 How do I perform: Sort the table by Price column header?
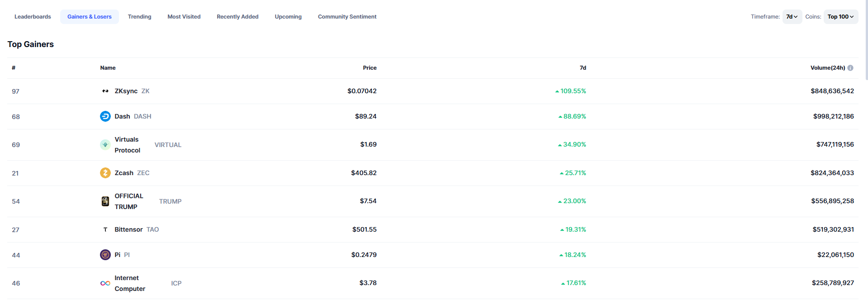pos(370,68)
